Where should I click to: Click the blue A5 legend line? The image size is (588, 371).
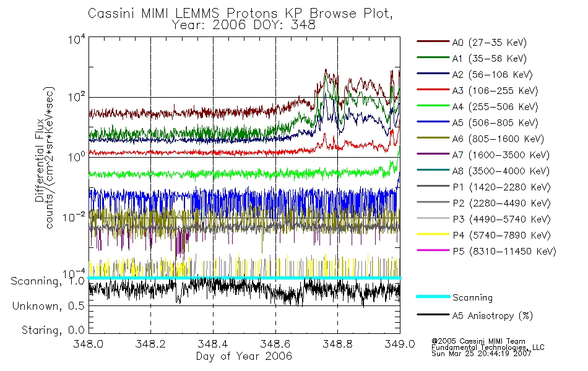(x=433, y=121)
